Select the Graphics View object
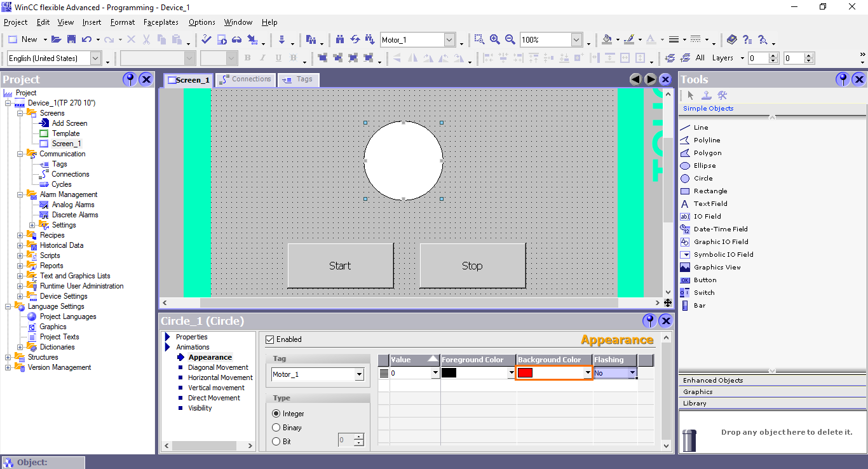This screenshot has width=868, height=469. (717, 268)
